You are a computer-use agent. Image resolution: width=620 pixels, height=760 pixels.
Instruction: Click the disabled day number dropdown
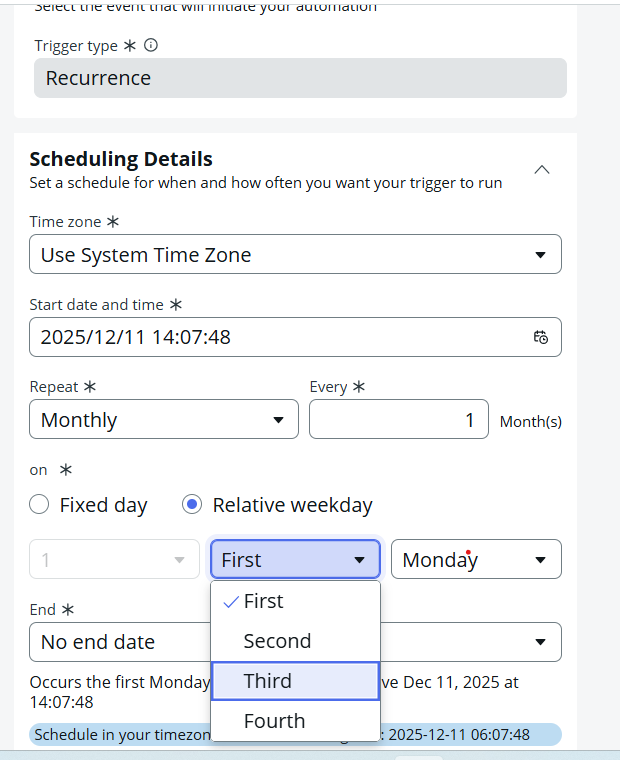tap(115, 560)
